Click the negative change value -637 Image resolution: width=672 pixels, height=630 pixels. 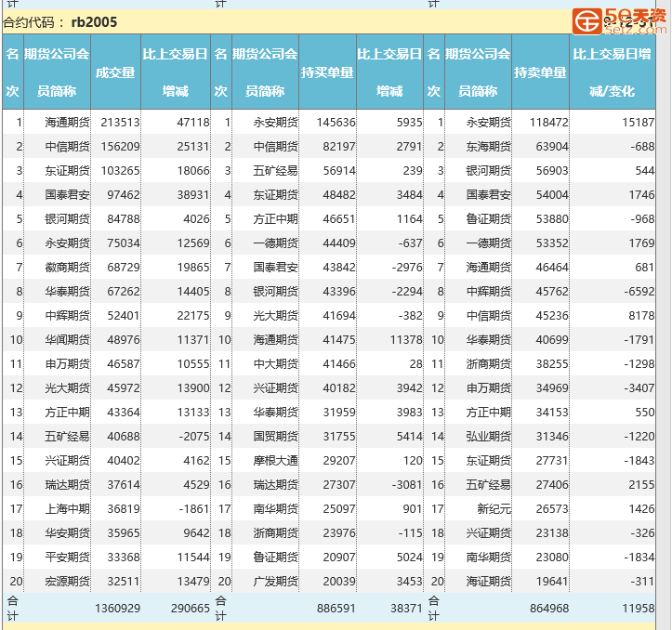pos(411,243)
